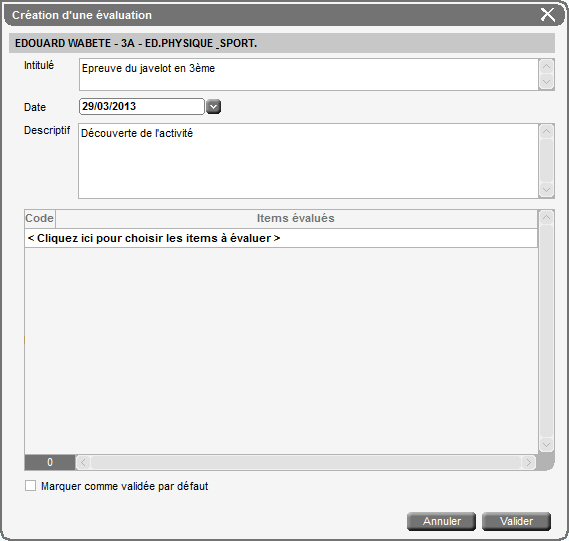Click the Date input field
This screenshot has height=541, width=569.
coord(142,106)
